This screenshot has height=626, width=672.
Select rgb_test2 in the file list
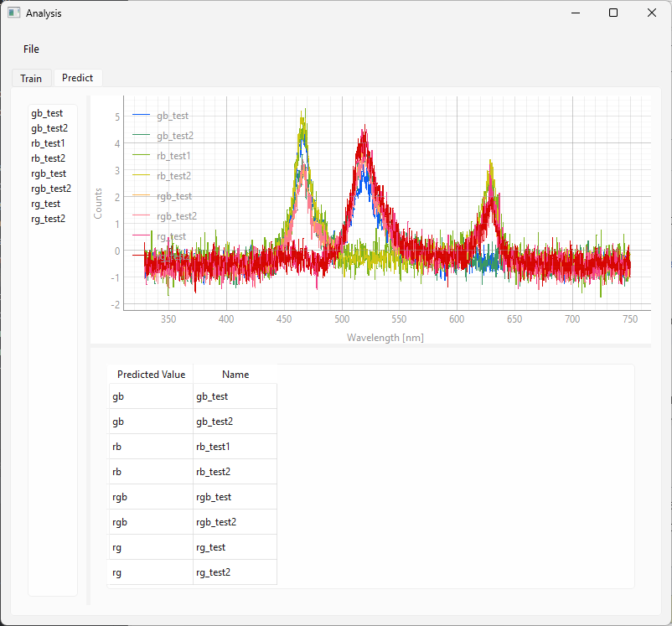(50, 189)
